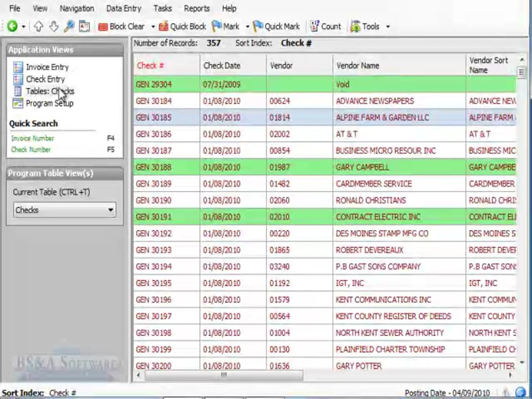Click the down arrow next record icon
The image size is (532, 399).
(x=54, y=27)
